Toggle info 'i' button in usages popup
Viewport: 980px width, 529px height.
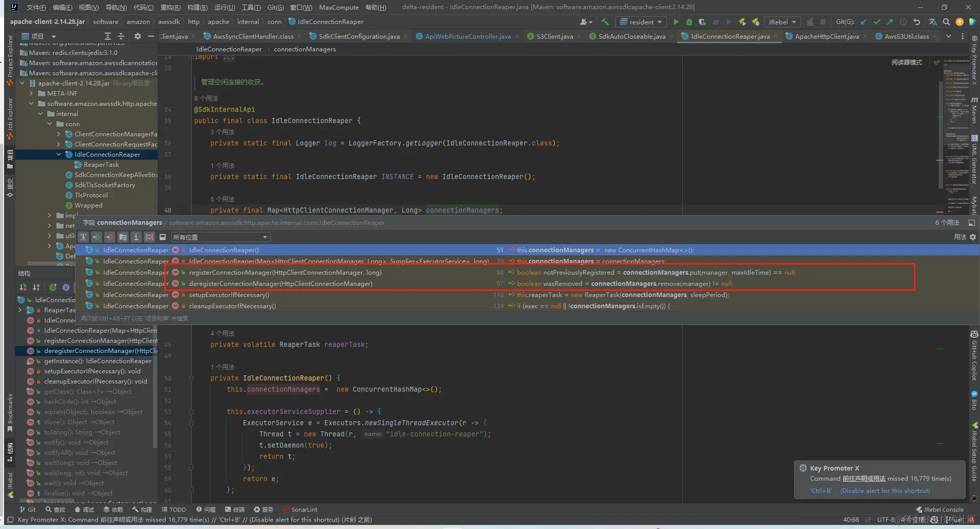point(136,237)
